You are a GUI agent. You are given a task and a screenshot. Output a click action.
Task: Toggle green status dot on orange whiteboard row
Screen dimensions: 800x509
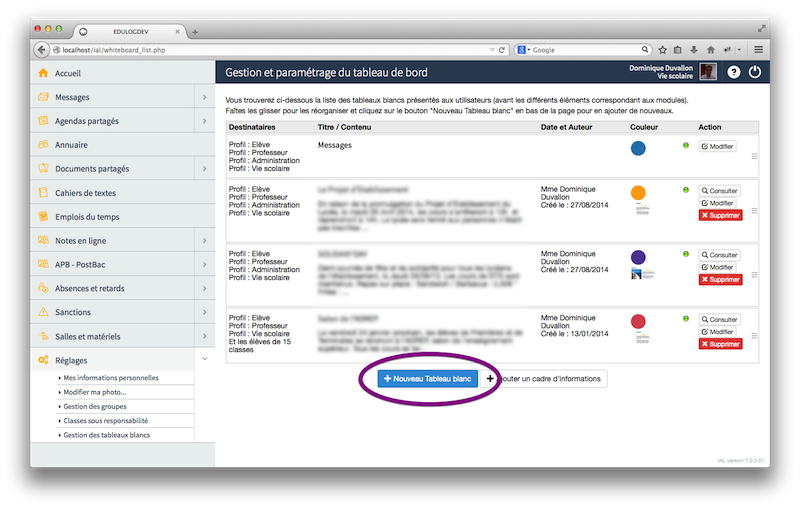click(x=686, y=190)
